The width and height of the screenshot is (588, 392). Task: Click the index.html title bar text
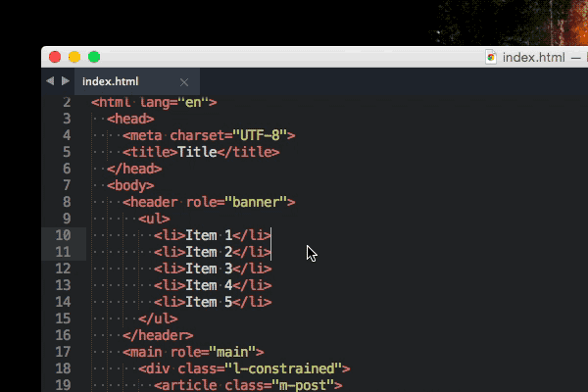coord(533,58)
